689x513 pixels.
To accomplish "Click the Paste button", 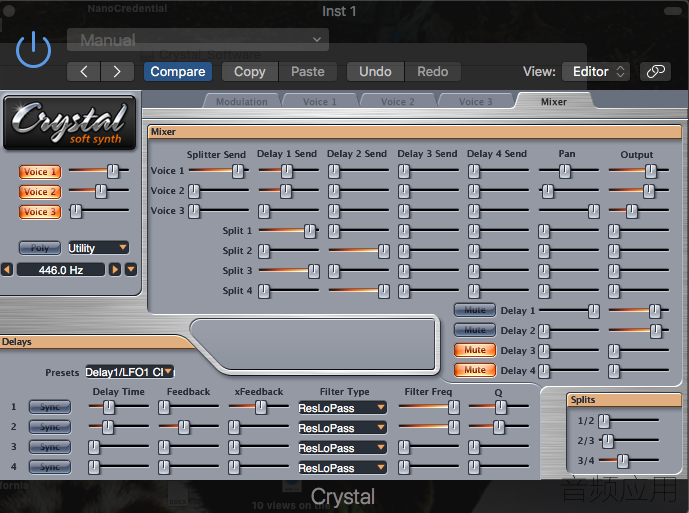I will 308,72.
